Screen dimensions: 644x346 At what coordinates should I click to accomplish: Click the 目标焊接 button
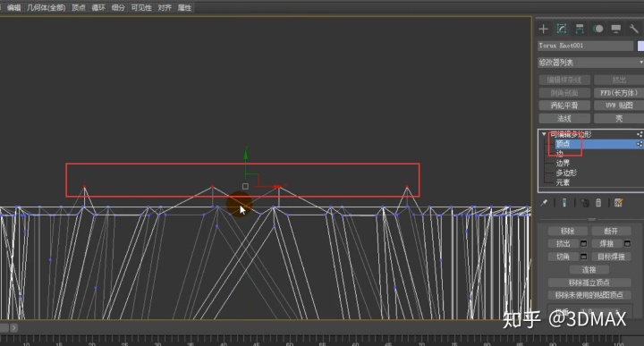[x=611, y=257]
